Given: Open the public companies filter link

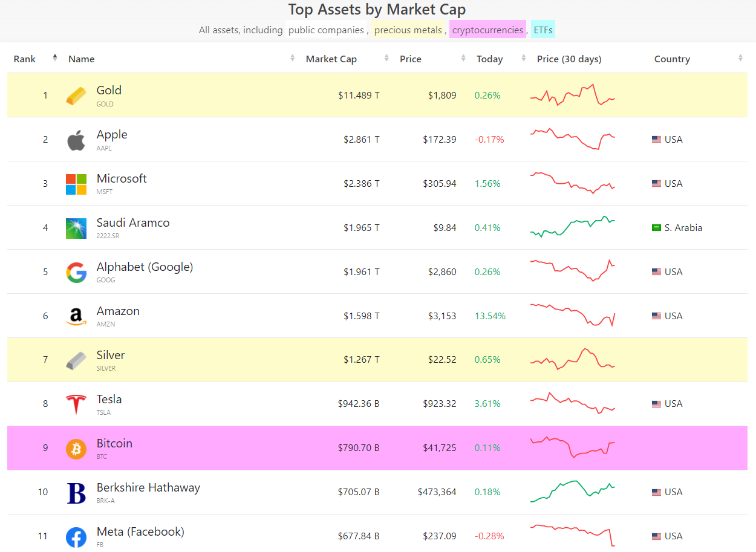Looking at the screenshot, I should [x=326, y=30].
